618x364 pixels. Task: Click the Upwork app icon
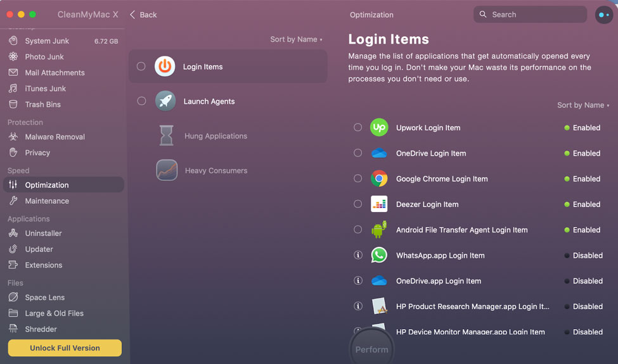(379, 127)
